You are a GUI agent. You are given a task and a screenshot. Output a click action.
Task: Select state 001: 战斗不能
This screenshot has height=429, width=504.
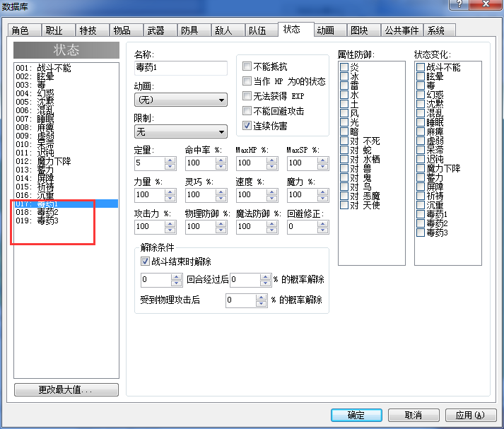[x=66, y=68]
